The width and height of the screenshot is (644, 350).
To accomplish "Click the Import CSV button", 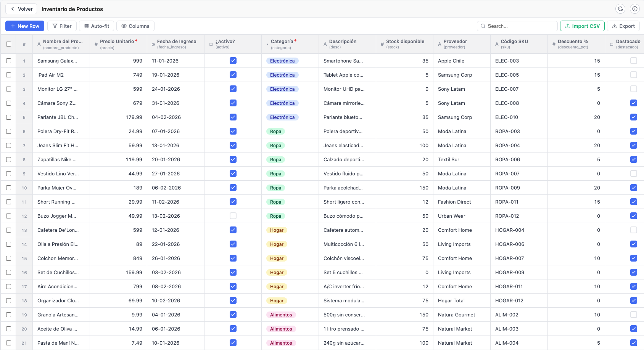I will click(582, 26).
